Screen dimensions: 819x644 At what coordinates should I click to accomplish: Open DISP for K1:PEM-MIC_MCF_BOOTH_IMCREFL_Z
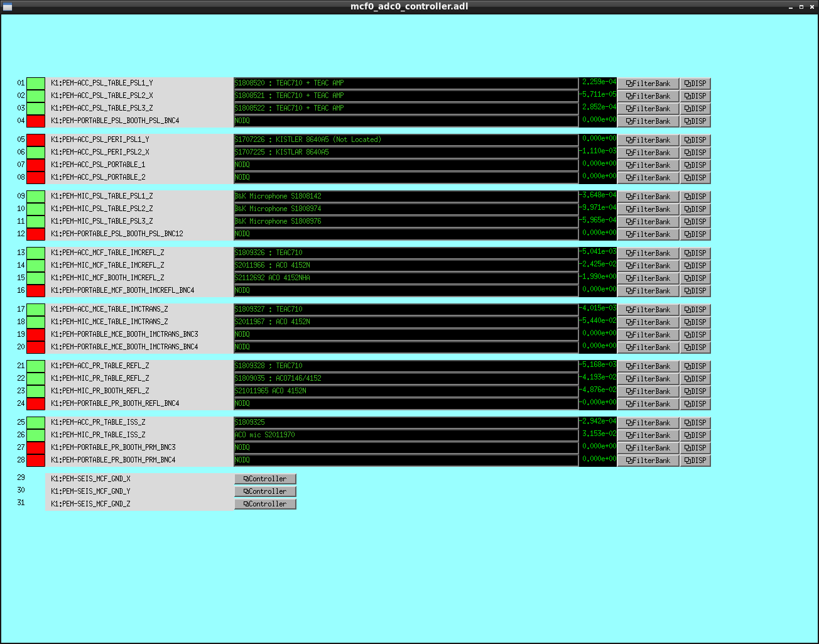coord(695,278)
